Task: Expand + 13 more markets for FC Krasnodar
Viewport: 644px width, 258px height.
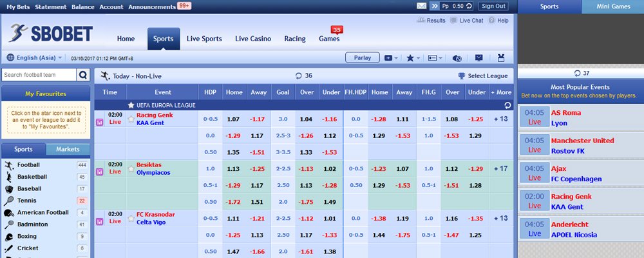Action: tap(501, 218)
